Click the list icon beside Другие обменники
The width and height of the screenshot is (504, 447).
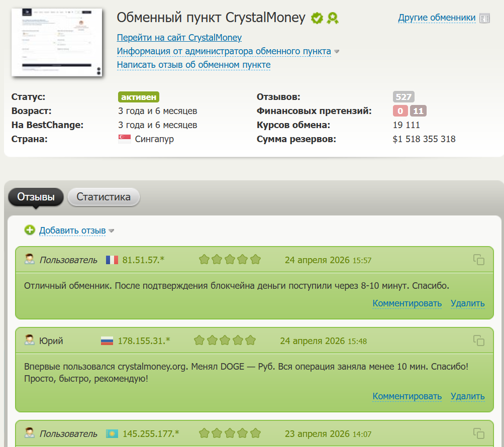click(x=484, y=19)
